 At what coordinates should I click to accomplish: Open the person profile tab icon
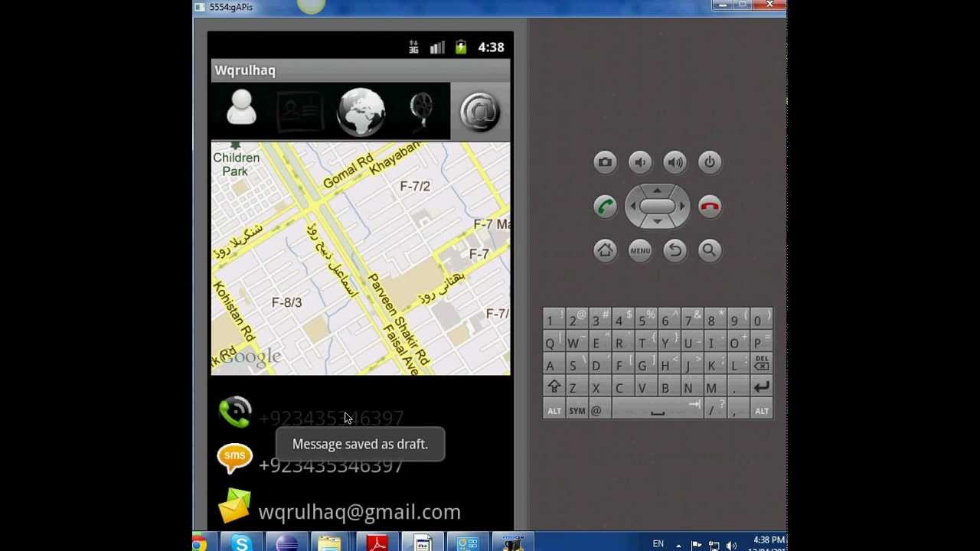click(x=241, y=108)
